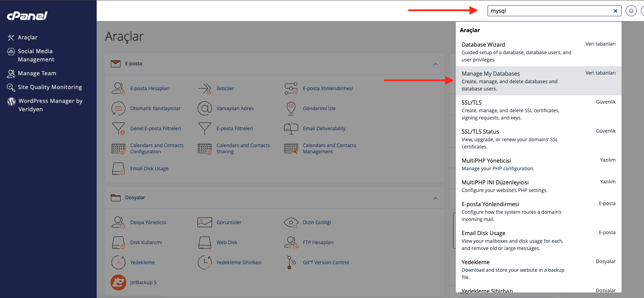Viewport: 644px width, 298px height.
Task: Select Manage My Databases search result
Action: point(490,74)
